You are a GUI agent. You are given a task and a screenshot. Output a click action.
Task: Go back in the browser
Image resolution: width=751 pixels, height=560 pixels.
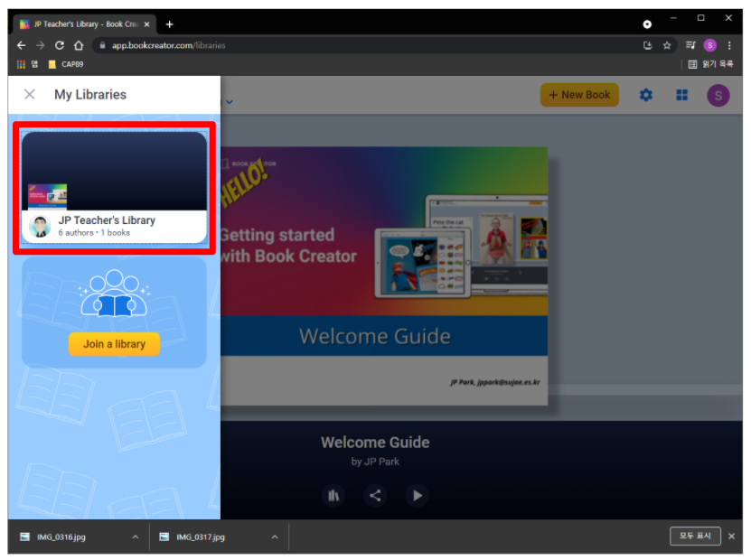[21, 45]
